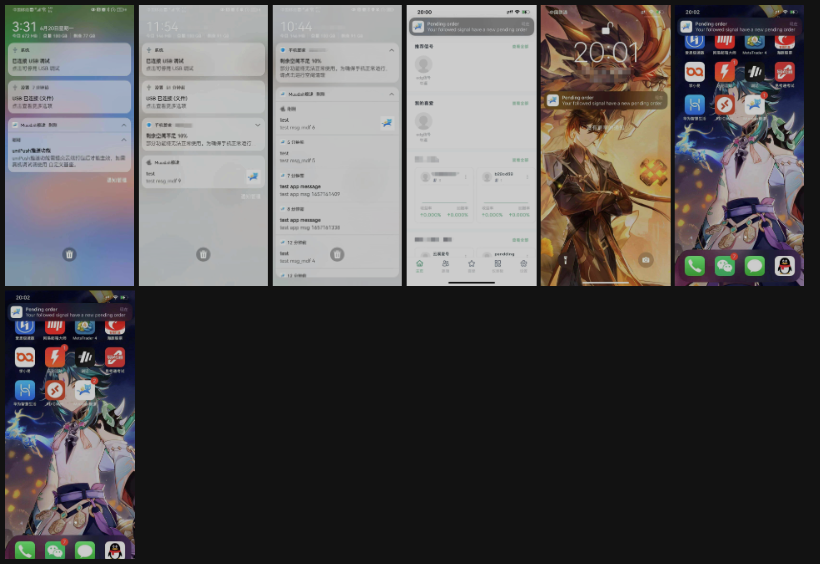Screen dimensions: 820x564
Task: Open the star favorites tab in the 20:00 app screenshot
Action: [471, 266]
